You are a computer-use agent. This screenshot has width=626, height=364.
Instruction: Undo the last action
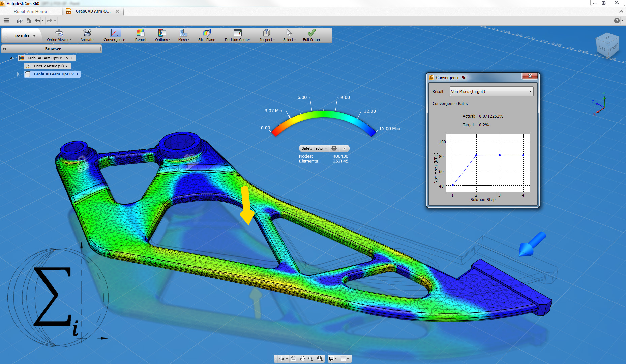pos(37,21)
